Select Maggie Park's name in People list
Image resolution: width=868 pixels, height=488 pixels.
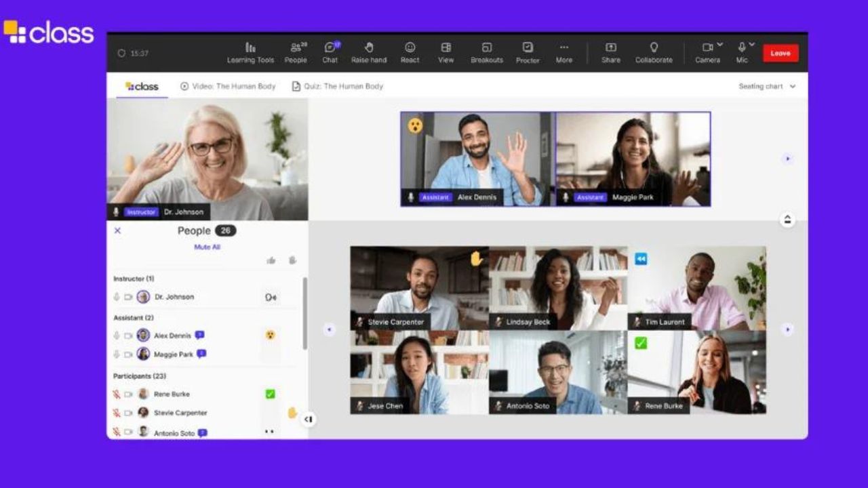coord(174,354)
